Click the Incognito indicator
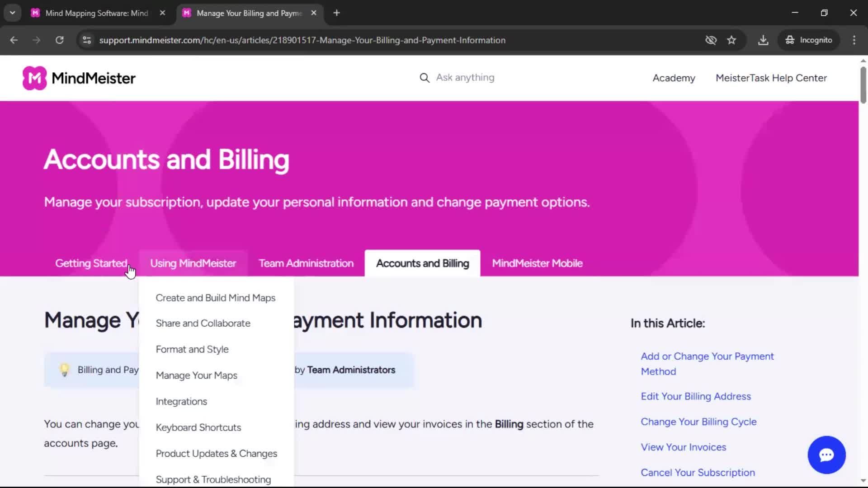 coord(809,40)
